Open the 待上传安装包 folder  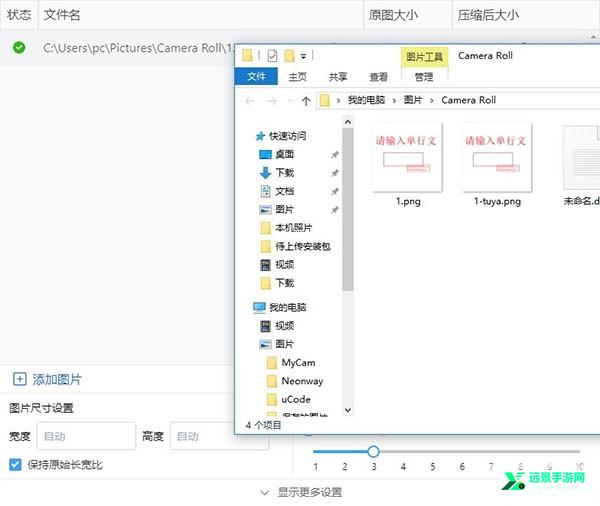point(302,246)
